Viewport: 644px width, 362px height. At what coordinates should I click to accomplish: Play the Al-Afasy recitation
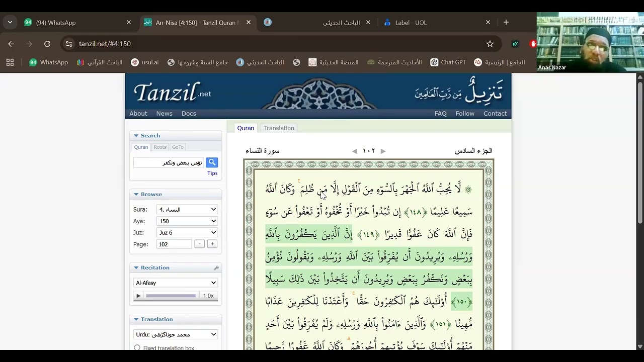pyautogui.click(x=138, y=296)
